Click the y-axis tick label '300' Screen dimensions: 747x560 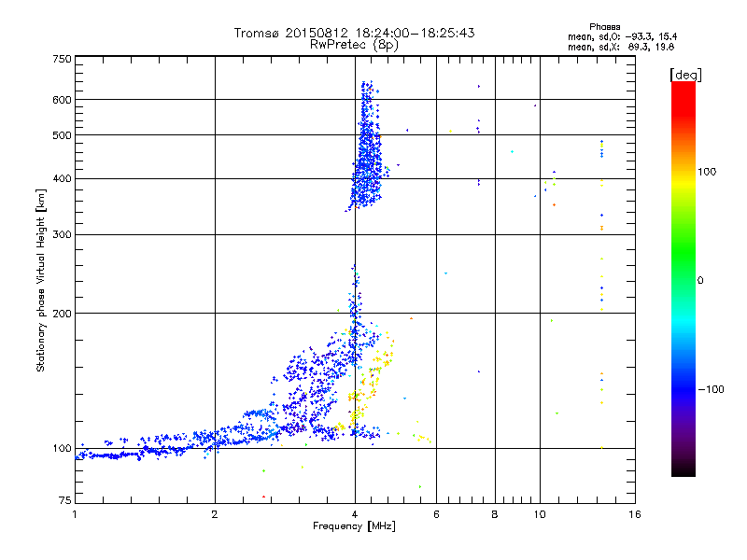(x=62, y=234)
